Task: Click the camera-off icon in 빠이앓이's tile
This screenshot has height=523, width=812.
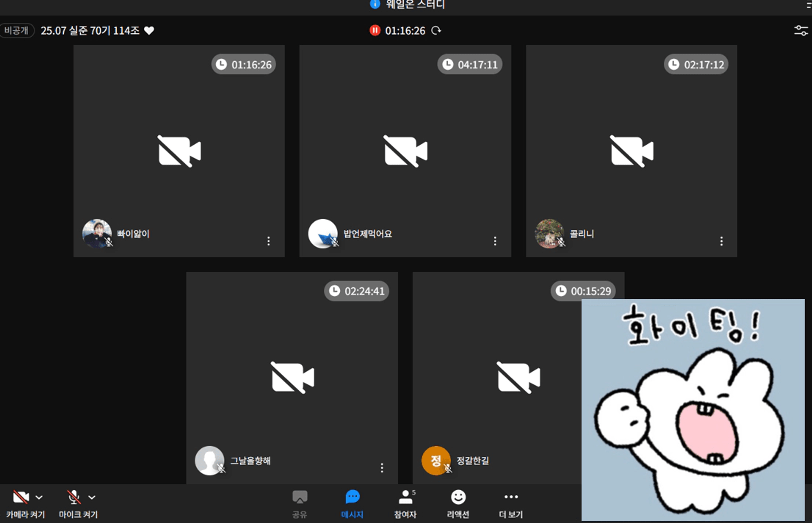Action: pyautogui.click(x=180, y=151)
